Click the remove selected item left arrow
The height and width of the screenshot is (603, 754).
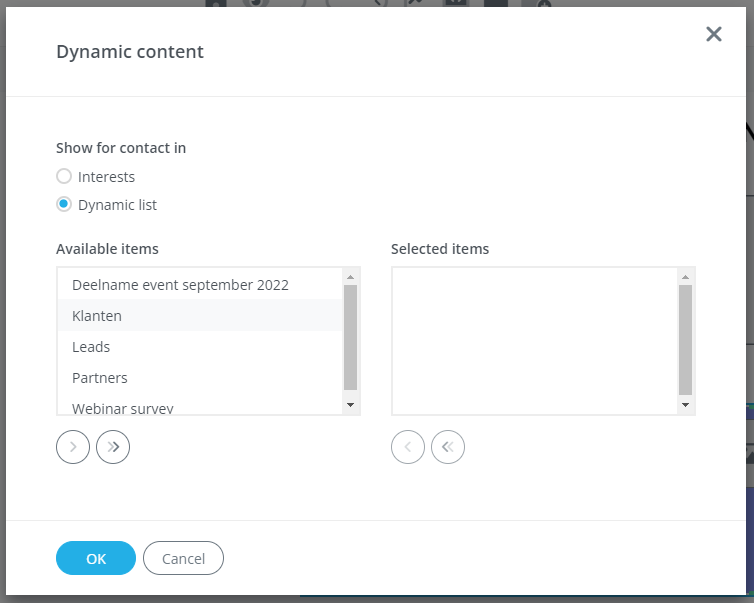(x=408, y=447)
